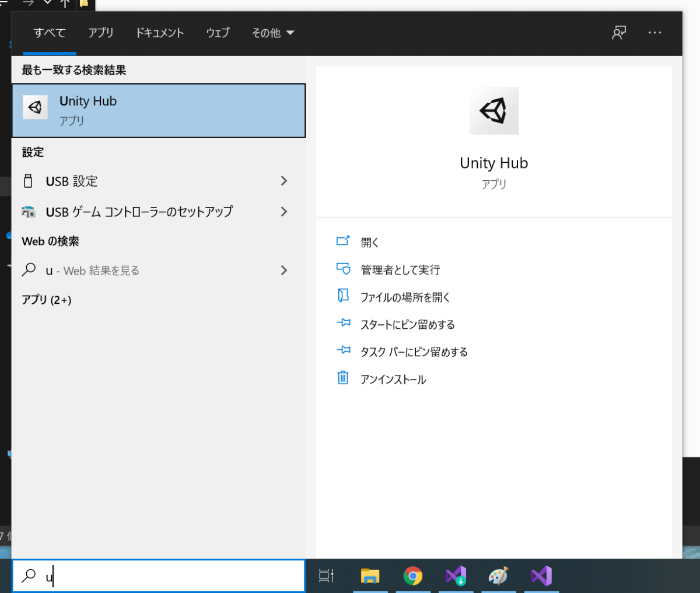The height and width of the screenshot is (593, 700).
Task: Switch to the ウェブ tab
Action: coord(218,33)
